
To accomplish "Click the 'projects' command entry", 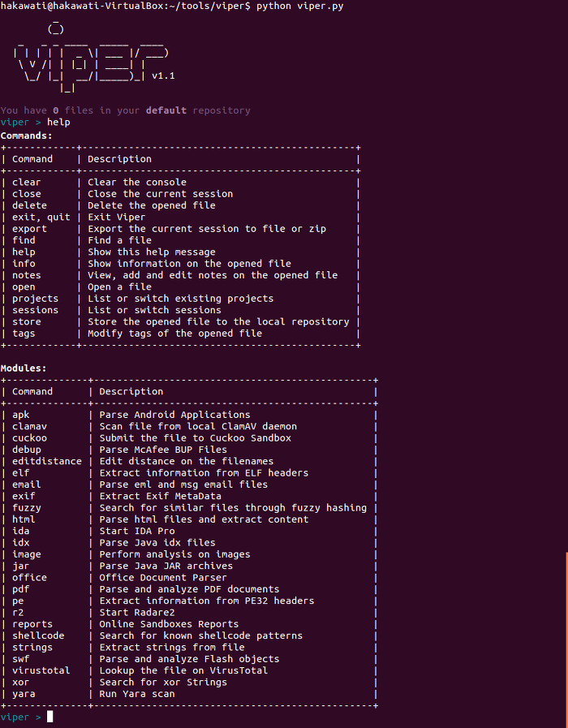I will (x=35, y=298).
